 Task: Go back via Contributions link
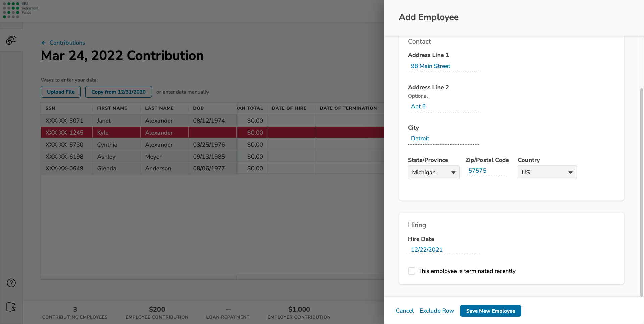67,43
